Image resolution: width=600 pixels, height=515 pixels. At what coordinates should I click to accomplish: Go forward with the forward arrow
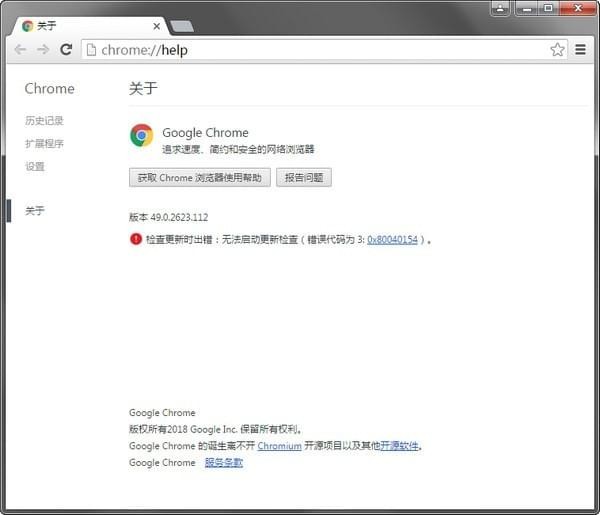43,49
